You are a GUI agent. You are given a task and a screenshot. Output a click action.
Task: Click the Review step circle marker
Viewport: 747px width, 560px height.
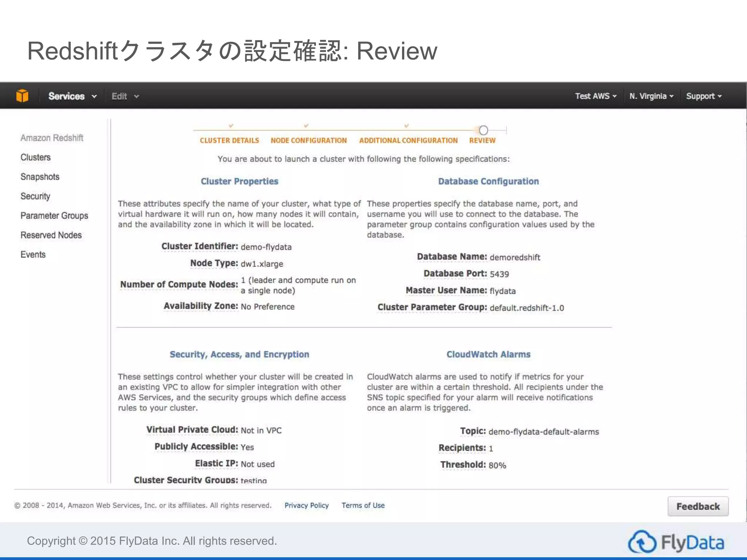tap(484, 130)
